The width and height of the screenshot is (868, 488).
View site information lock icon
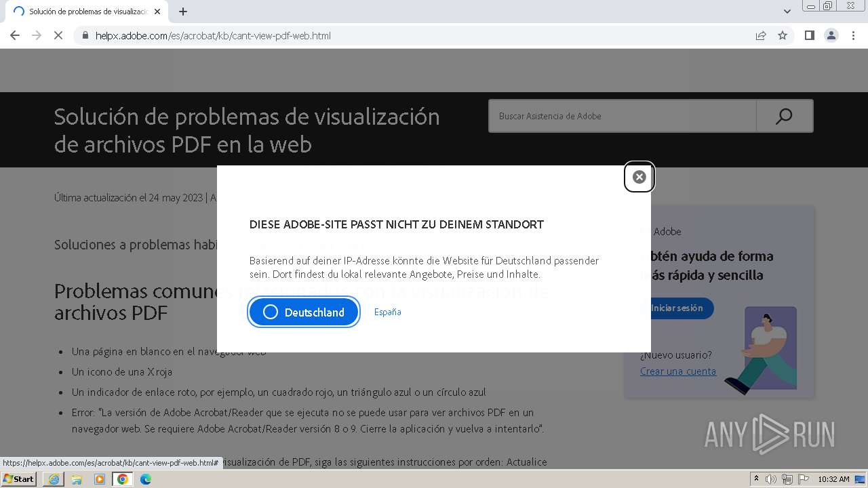pyautogui.click(x=85, y=35)
